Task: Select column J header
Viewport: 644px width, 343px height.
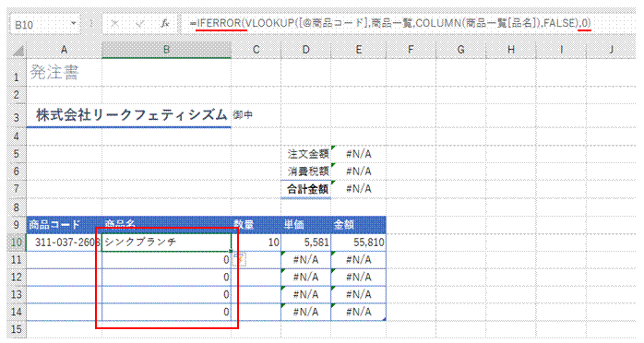Action: point(611,50)
